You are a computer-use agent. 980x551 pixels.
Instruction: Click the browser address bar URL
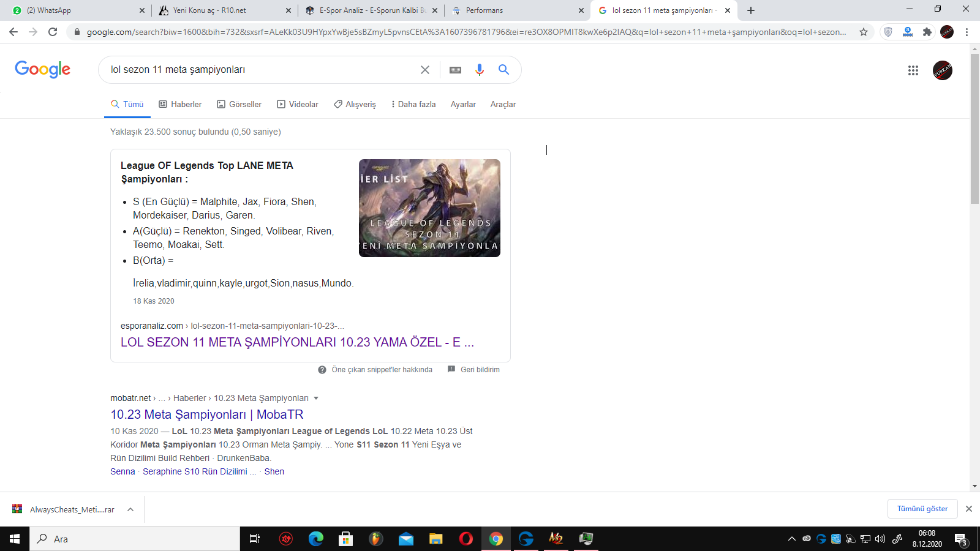coord(466,32)
